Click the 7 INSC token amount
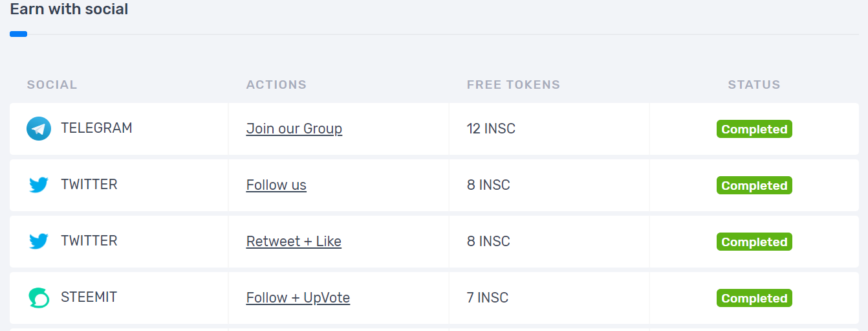Viewport: 868px width, 331px height. (488, 298)
